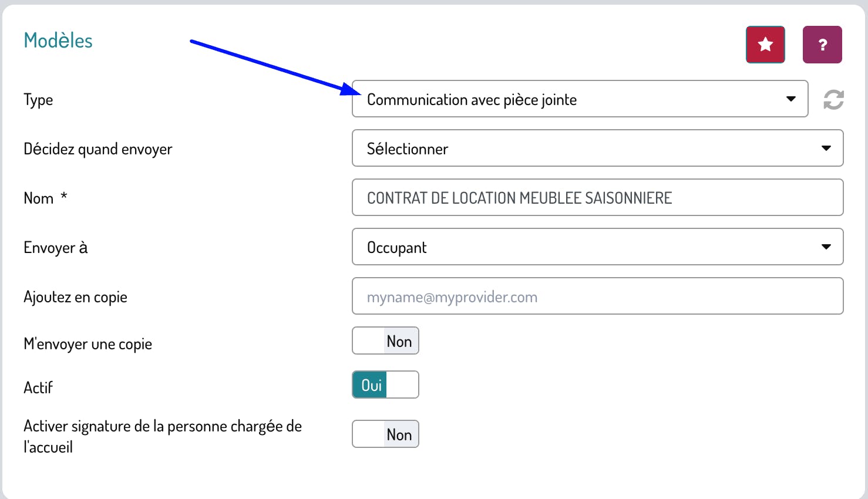868x499 pixels.
Task: Click the "M'envoyer une copie" label
Action: pyautogui.click(x=88, y=344)
